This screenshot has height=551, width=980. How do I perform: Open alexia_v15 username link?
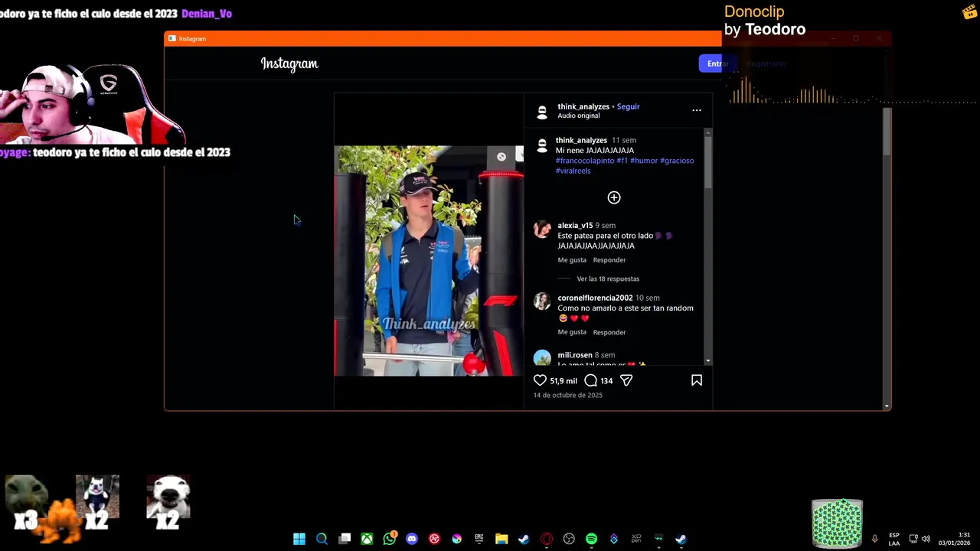[x=575, y=226]
